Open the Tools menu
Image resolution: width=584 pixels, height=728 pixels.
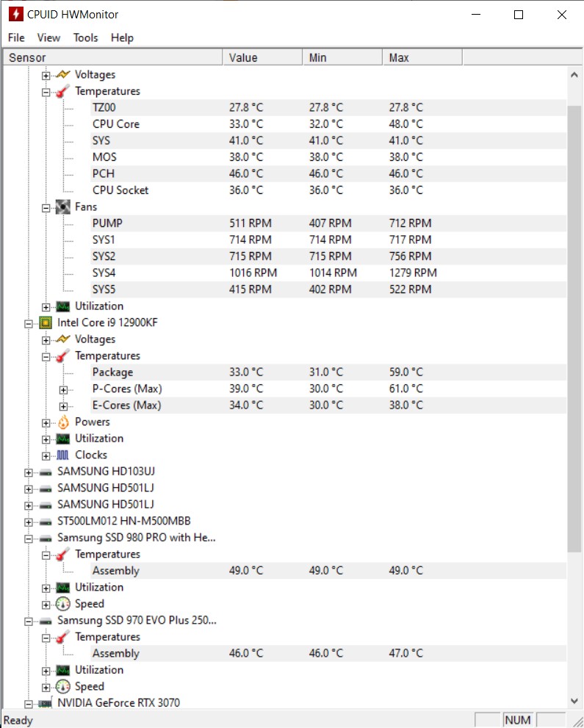85,37
